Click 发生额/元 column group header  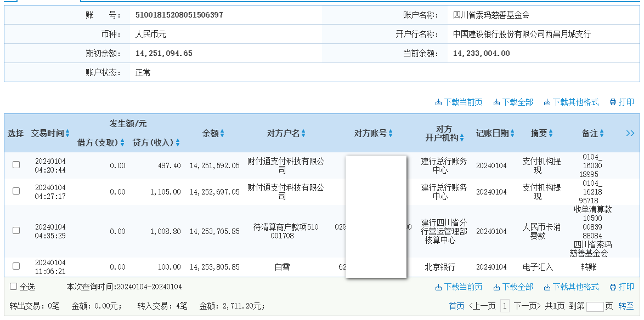tap(128, 123)
